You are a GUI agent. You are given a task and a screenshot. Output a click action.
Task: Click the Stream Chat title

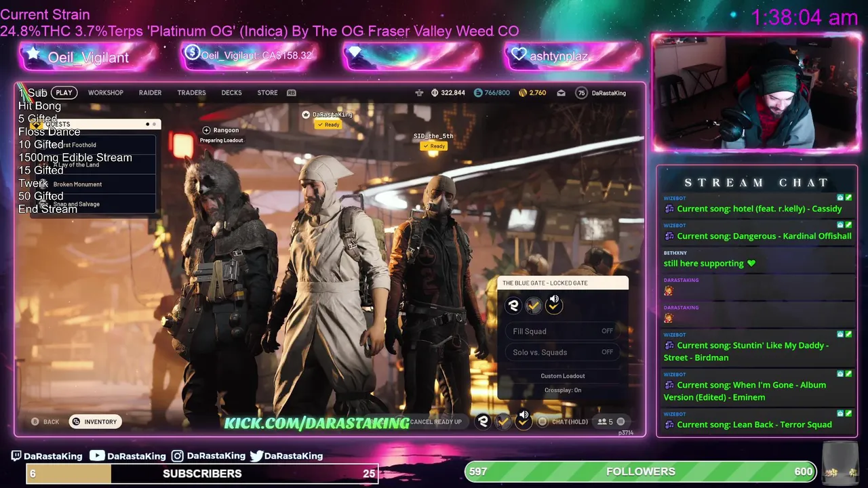point(756,182)
